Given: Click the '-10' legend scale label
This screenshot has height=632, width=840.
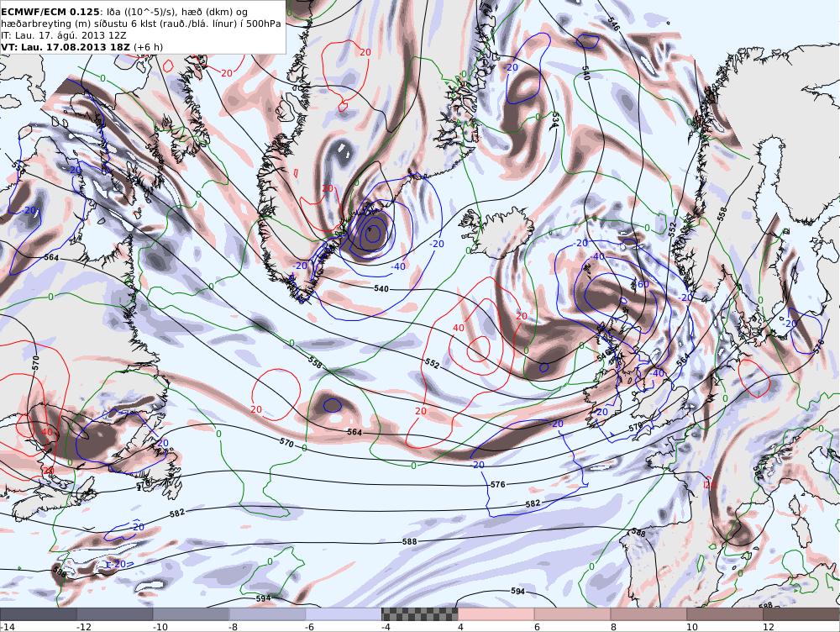Looking at the screenshot, I should click(160, 627).
